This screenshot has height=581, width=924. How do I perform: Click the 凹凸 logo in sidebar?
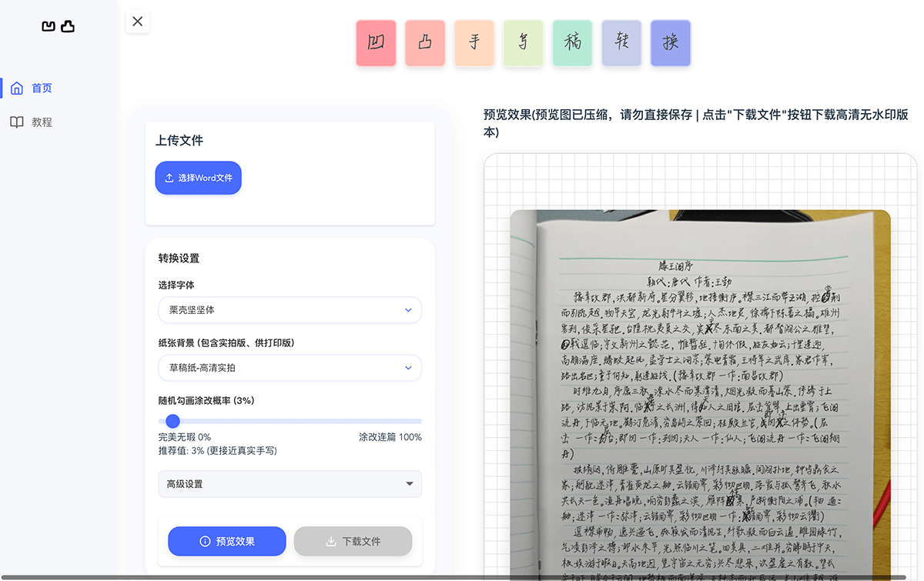[x=58, y=27]
